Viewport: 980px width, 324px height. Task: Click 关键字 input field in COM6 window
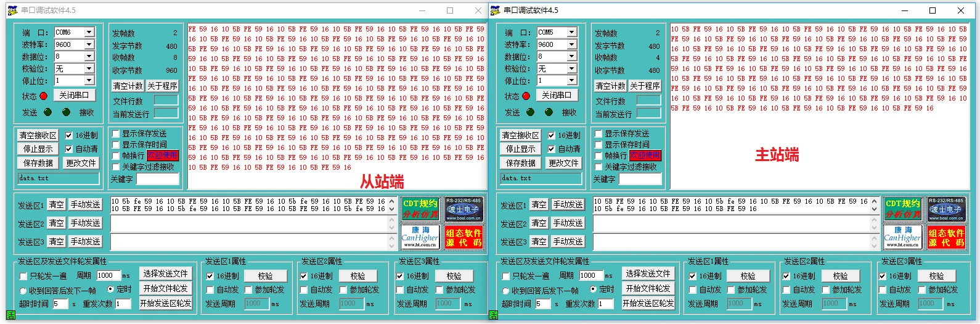point(157,179)
